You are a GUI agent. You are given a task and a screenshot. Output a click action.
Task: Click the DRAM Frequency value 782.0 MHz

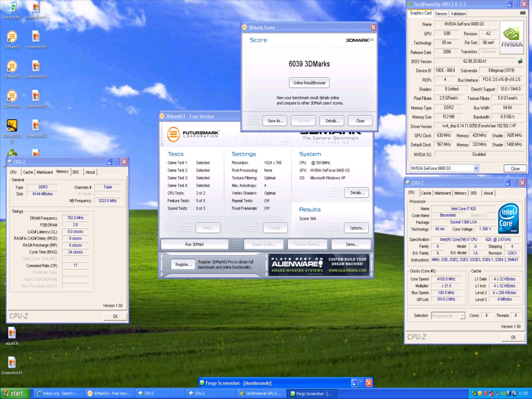click(x=75, y=218)
